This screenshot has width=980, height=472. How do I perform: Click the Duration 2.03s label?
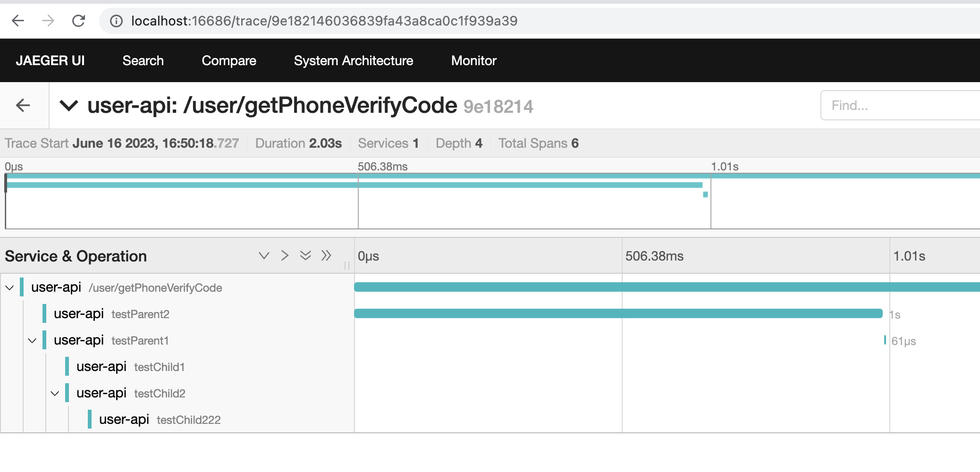coord(298,143)
